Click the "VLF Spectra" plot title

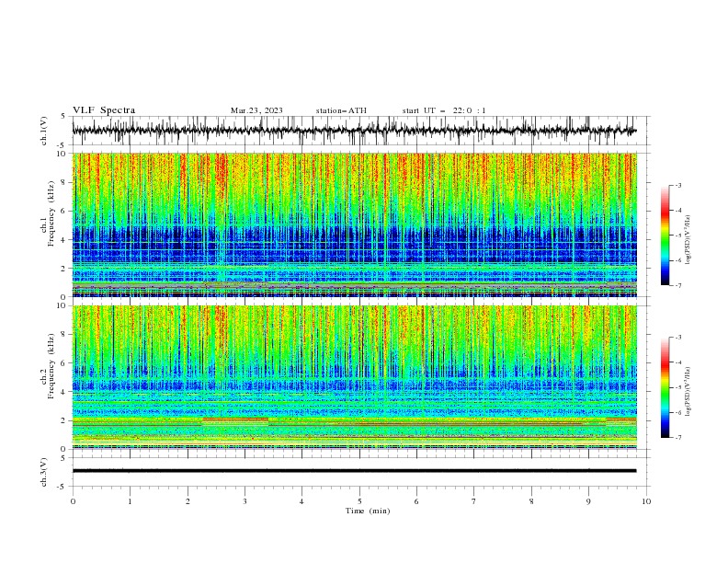coord(104,110)
